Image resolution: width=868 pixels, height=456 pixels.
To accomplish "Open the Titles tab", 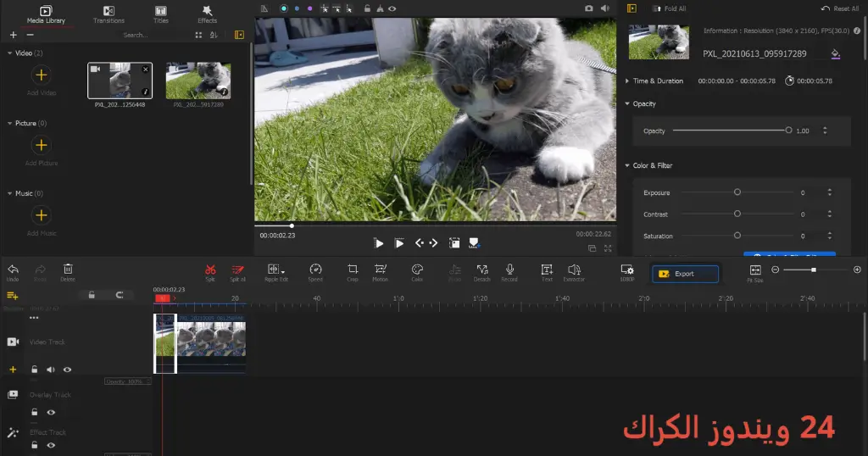I will coord(160,14).
